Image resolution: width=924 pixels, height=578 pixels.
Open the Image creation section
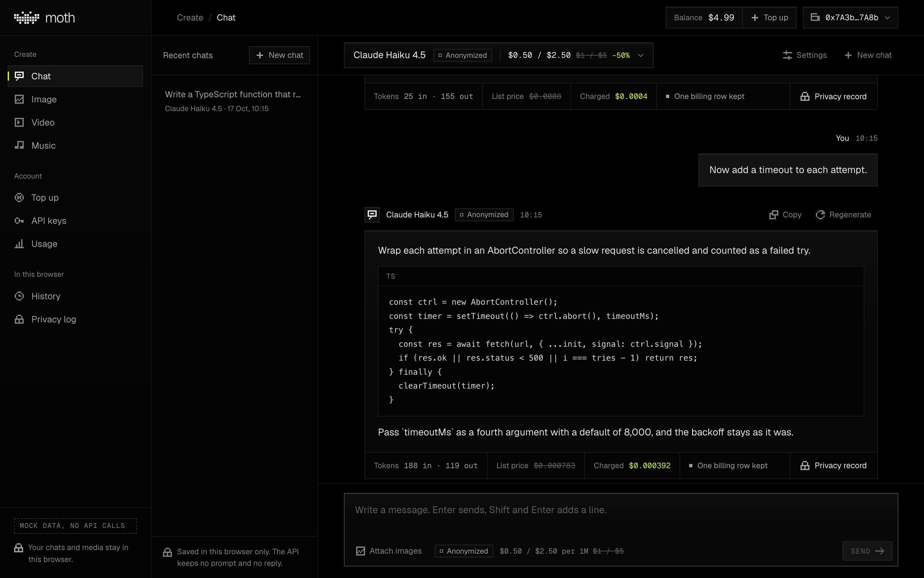coord(75,100)
